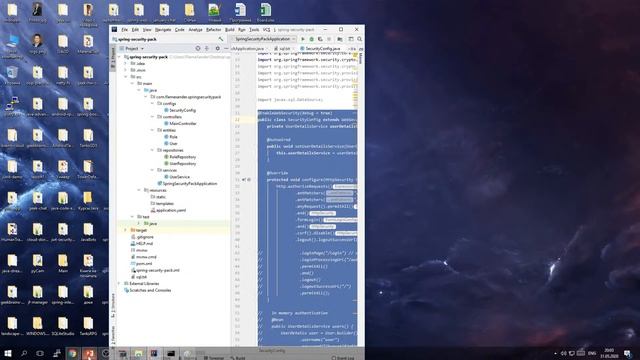Screen dimensions: 640x360
Task: Show the hidden editor tabs list
Action: 352,49
